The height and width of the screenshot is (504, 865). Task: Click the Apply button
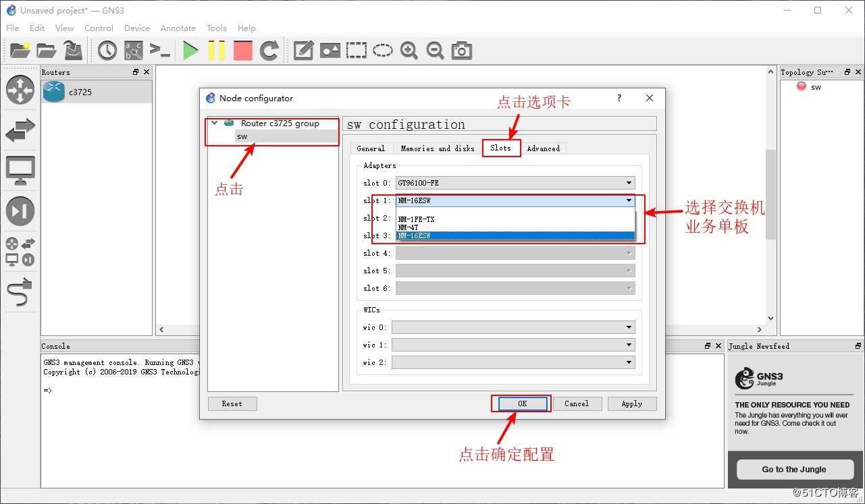[631, 403]
